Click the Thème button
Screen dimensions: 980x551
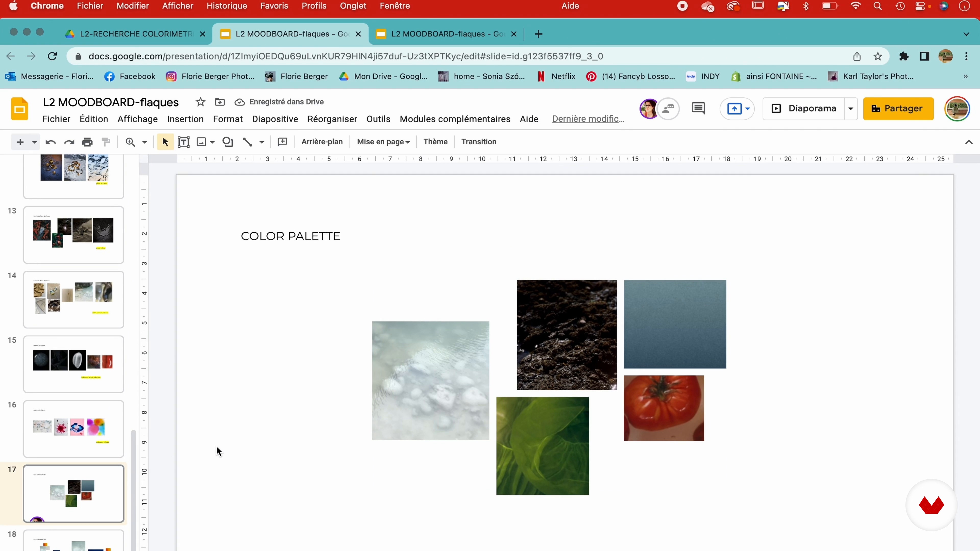coord(435,142)
